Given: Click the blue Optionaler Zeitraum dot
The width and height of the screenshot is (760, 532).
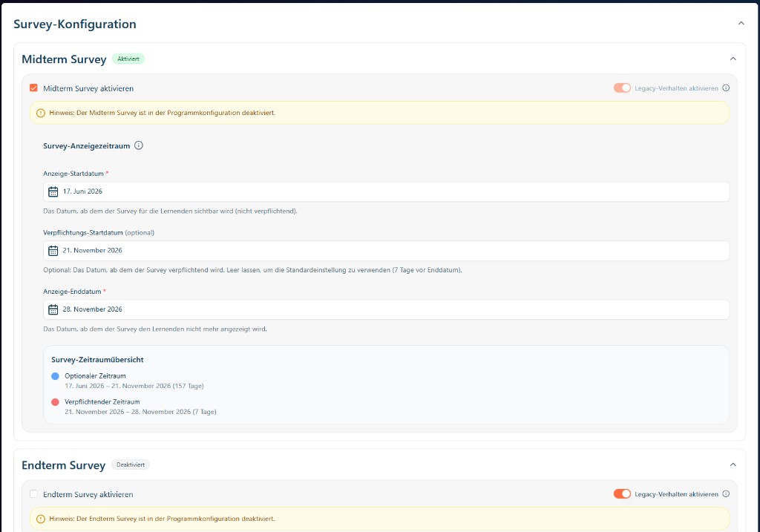Looking at the screenshot, I should (55, 376).
